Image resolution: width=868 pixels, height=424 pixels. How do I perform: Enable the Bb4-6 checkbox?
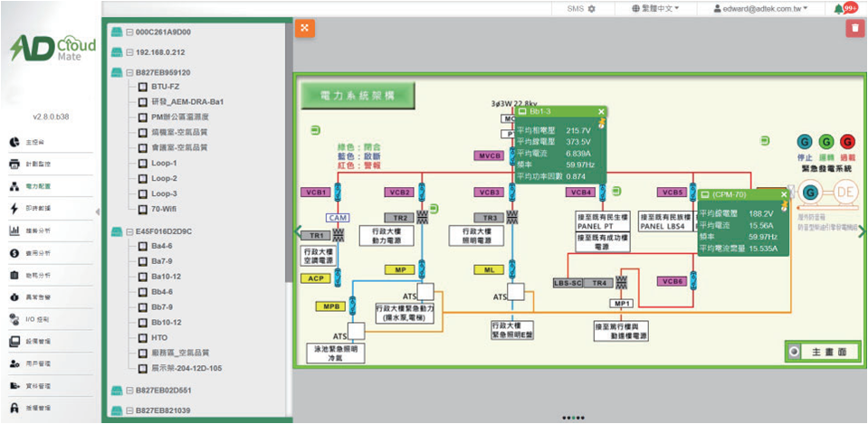(x=142, y=246)
